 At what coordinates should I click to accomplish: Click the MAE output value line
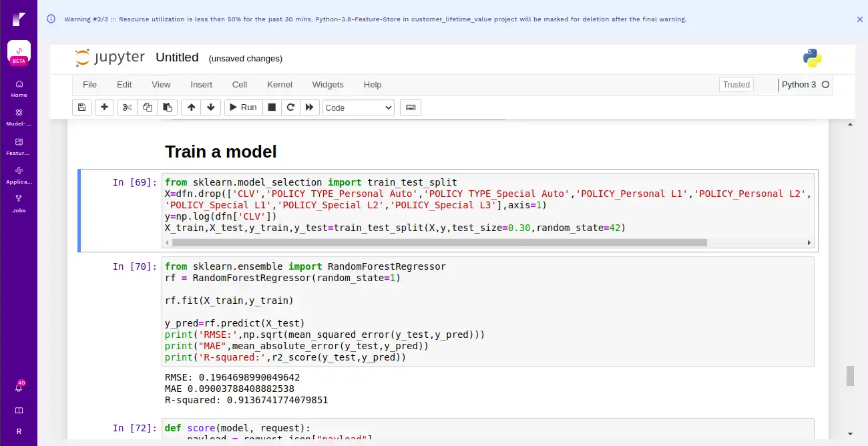pos(230,389)
